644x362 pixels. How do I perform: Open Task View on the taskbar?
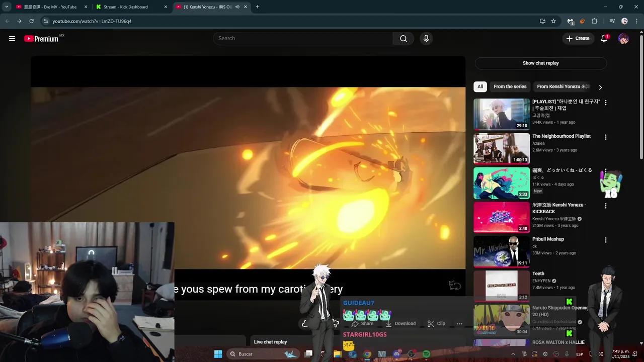(x=308, y=354)
